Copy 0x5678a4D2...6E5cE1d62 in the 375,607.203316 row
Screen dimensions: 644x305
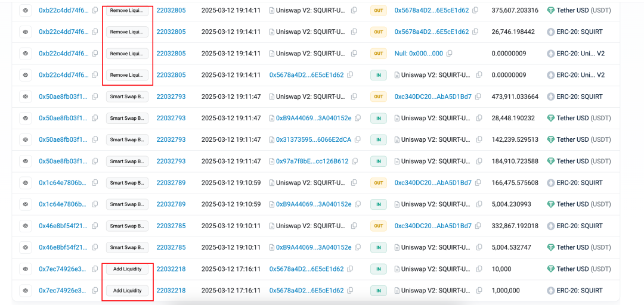coord(475,10)
